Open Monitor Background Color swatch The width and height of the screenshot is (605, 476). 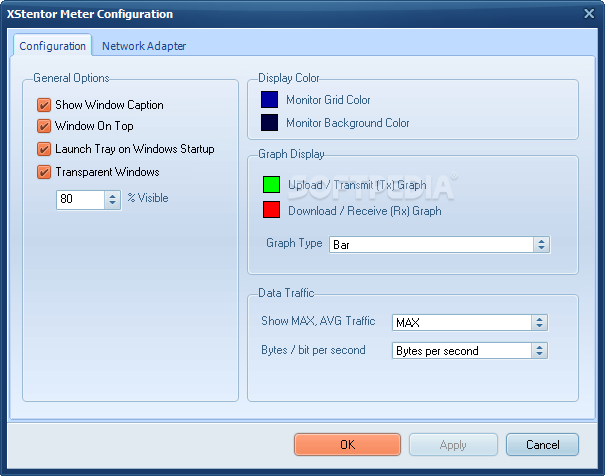click(x=269, y=123)
